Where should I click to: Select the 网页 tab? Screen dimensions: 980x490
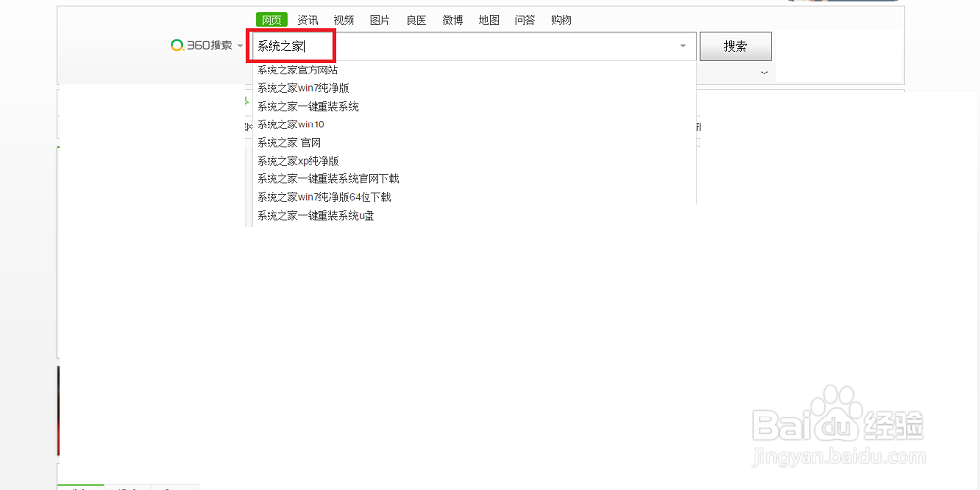(271, 20)
